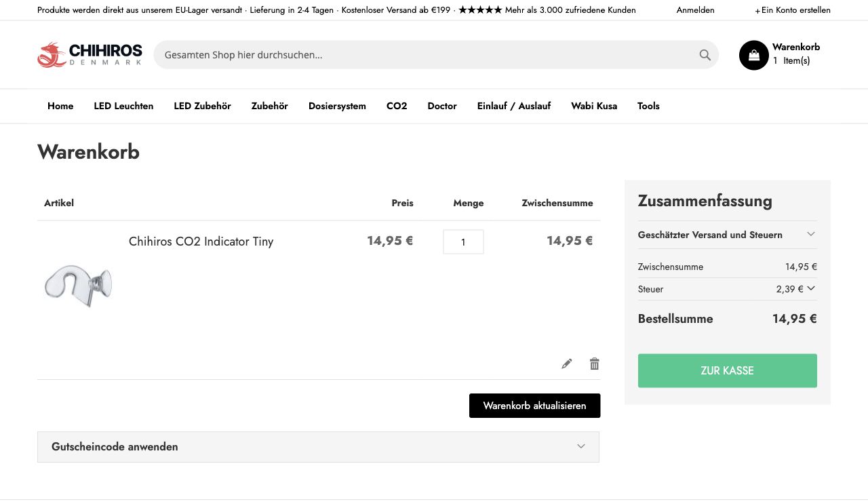The image size is (868, 502).
Task: Click Ein Konto erstellen link
Action: point(793,10)
